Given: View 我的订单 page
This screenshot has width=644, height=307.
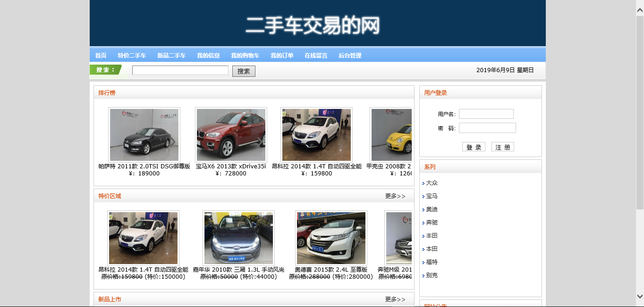Looking at the screenshot, I should click(x=282, y=56).
